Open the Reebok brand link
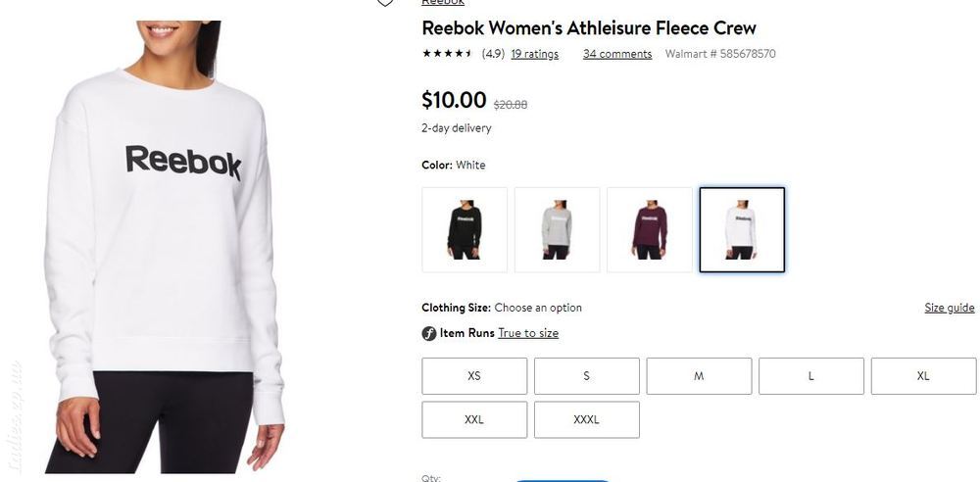 click(x=443, y=2)
